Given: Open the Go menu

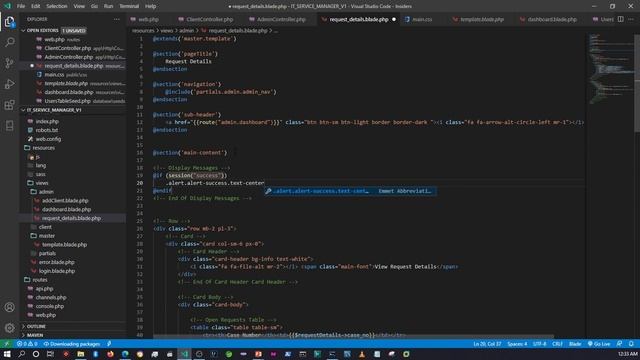Looking at the screenshot, I should coord(94,6).
